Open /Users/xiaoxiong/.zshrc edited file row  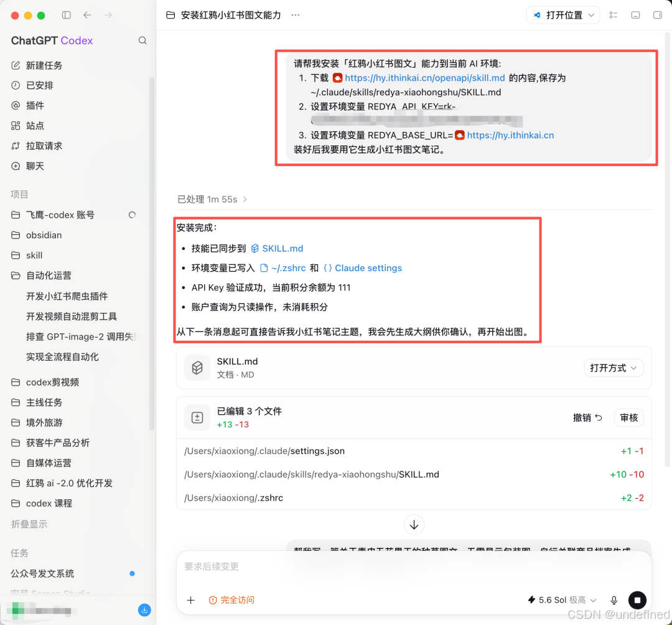(x=414, y=498)
